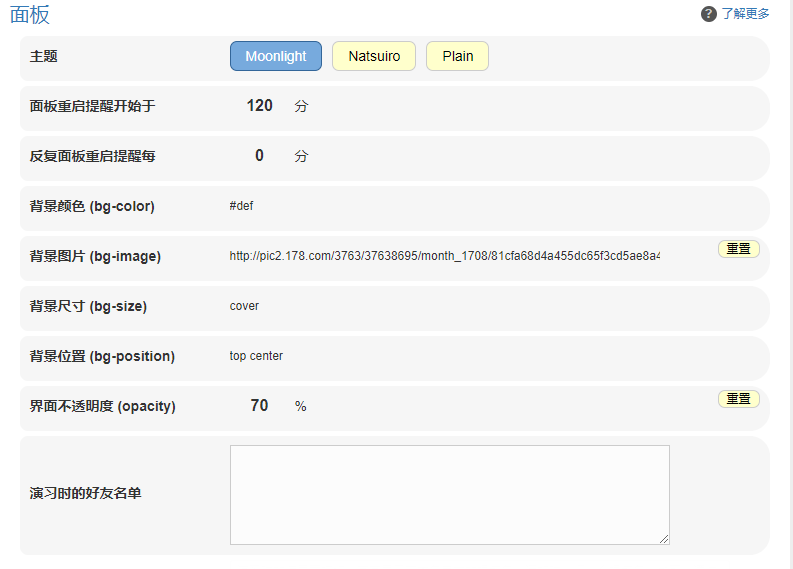Click inside the 演习时的好友名单 text area

[x=449, y=494]
